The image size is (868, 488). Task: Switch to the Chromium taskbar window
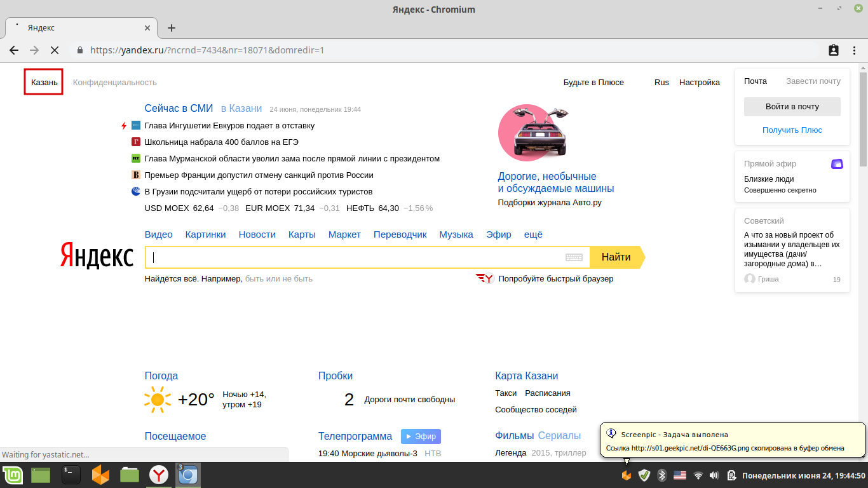coord(189,475)
